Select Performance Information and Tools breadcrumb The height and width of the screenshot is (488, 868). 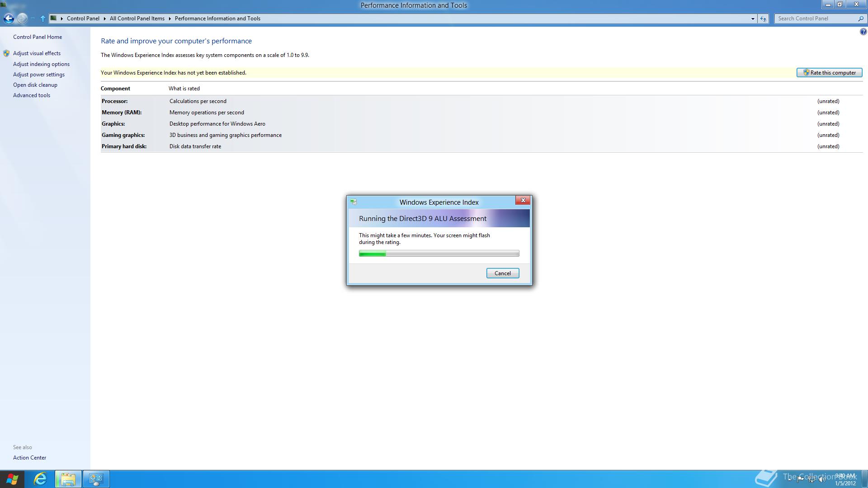[x=217, y=19]
